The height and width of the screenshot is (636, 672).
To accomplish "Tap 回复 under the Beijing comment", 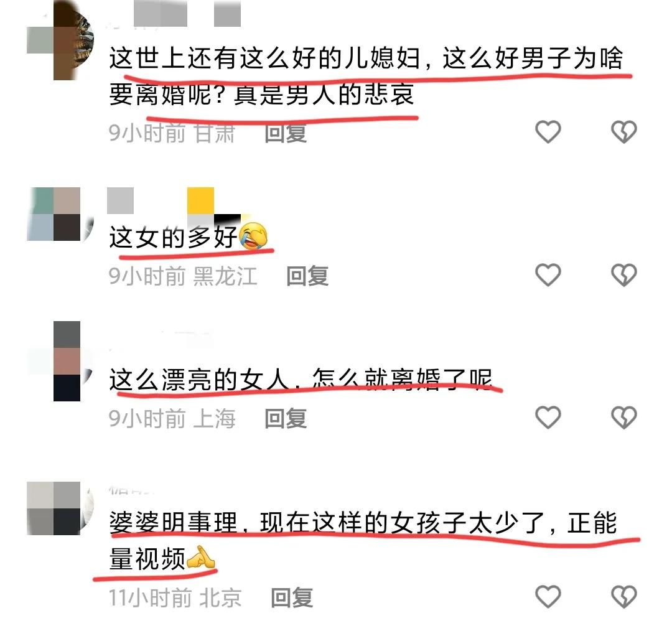I will [291, 597].
